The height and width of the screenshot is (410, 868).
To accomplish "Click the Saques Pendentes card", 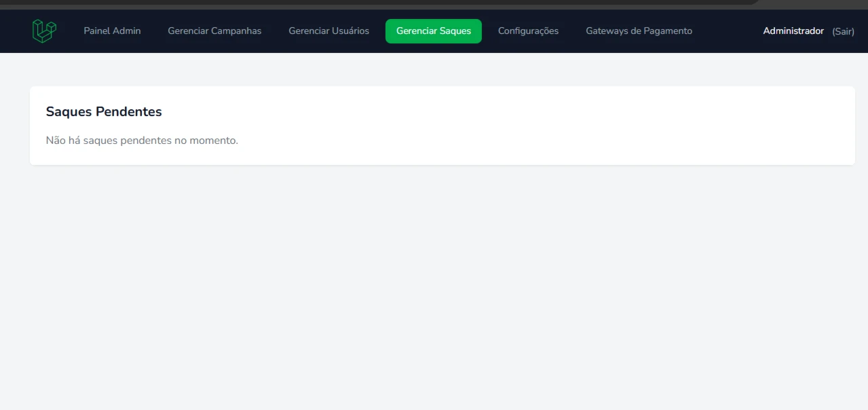I will tap(442, 125).
